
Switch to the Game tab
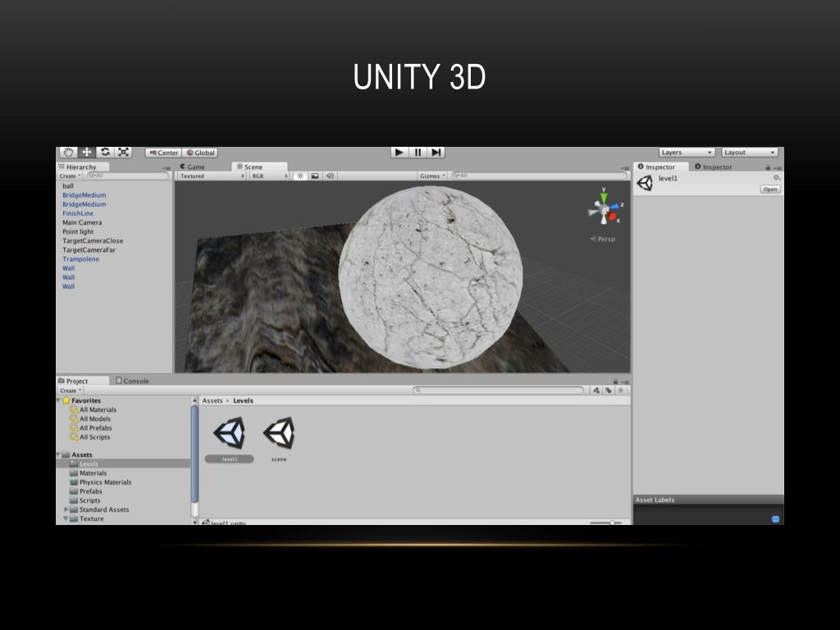click(192, 167)
